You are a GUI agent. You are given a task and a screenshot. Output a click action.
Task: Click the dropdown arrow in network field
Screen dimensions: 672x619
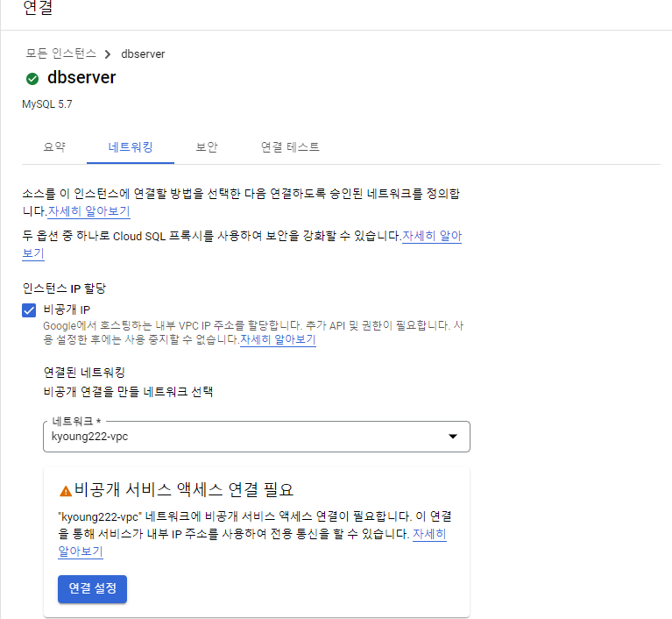[x=453, y=437]
